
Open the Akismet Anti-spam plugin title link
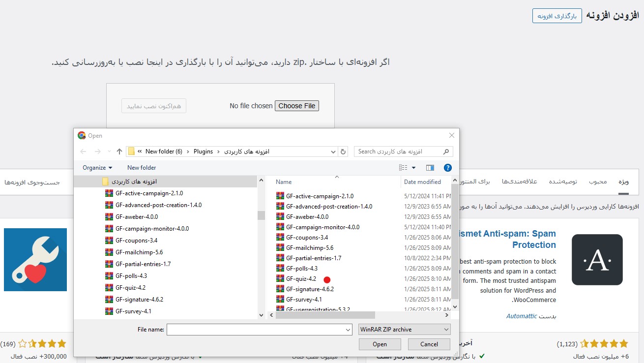coord(506,239)
